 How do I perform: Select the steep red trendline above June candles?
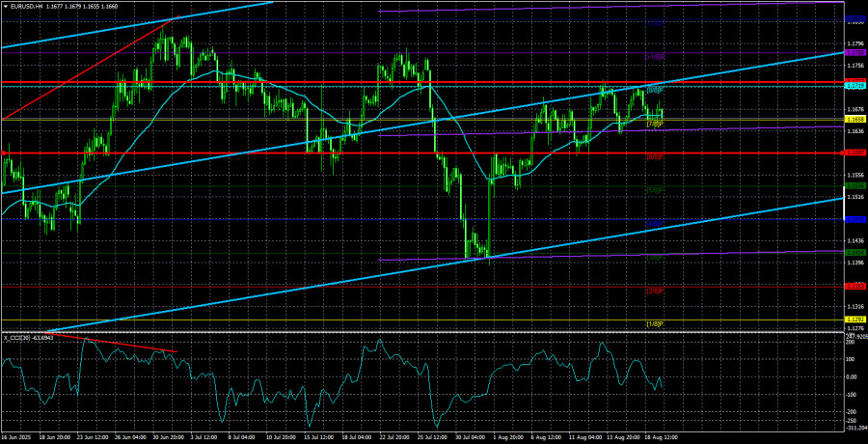[x=89, y=69]
